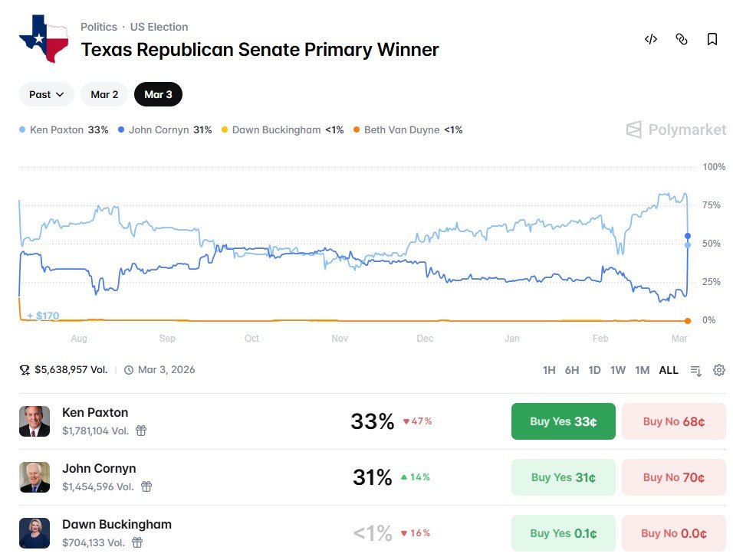Bookmark this market

(x=712, y=39)
